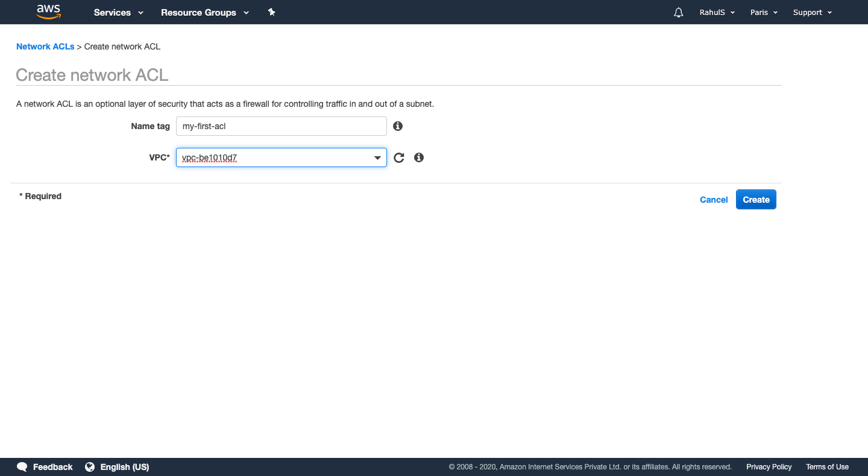Open the VPC selection dropdown

(377, 157)
